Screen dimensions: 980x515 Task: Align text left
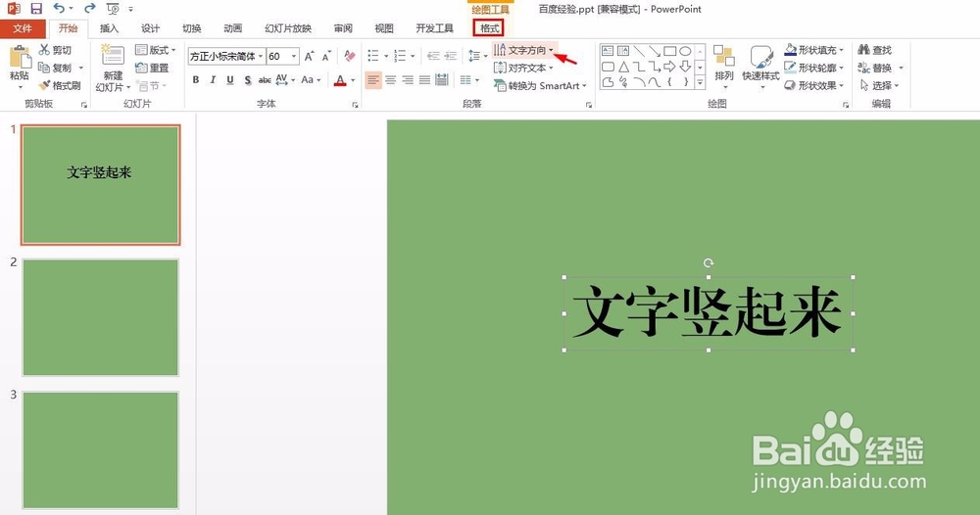click(373, 80)
